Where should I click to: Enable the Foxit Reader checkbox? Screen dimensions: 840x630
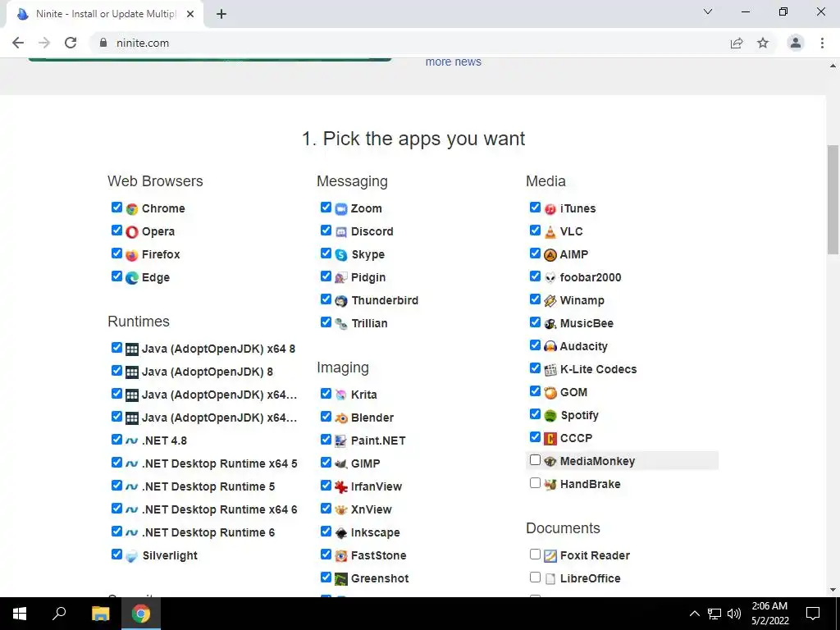pos(535,555)
